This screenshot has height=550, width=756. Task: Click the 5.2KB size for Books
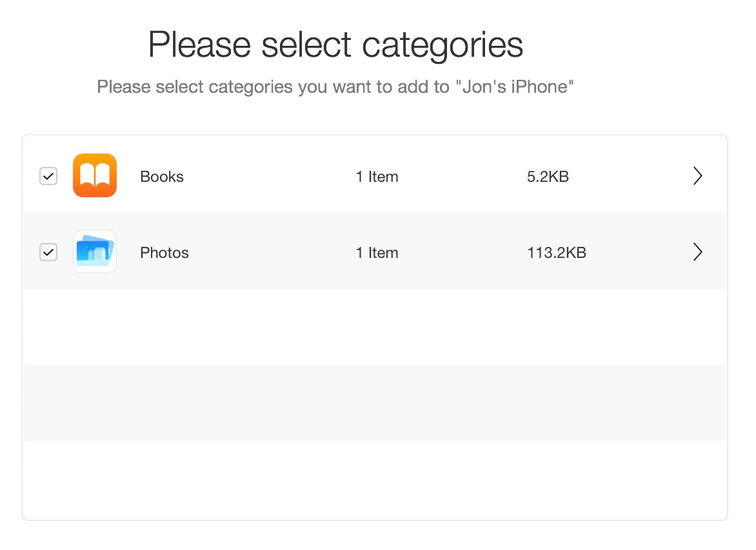[548, 177]
